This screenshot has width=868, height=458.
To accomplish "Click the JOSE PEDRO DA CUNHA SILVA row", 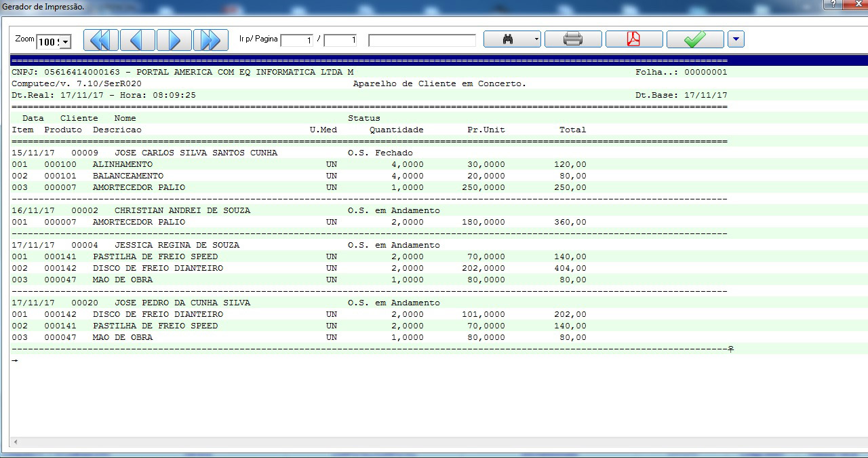I will 182,303.
